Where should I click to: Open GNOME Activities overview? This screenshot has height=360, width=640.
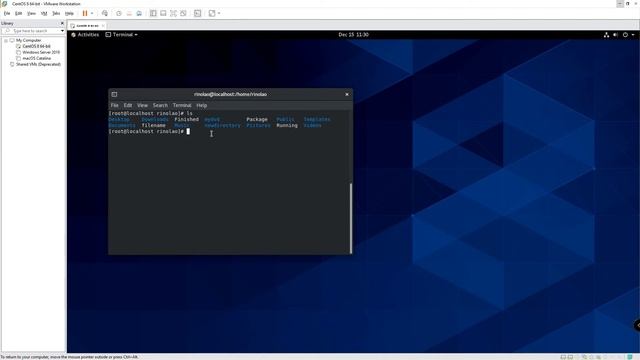[85, 35]
